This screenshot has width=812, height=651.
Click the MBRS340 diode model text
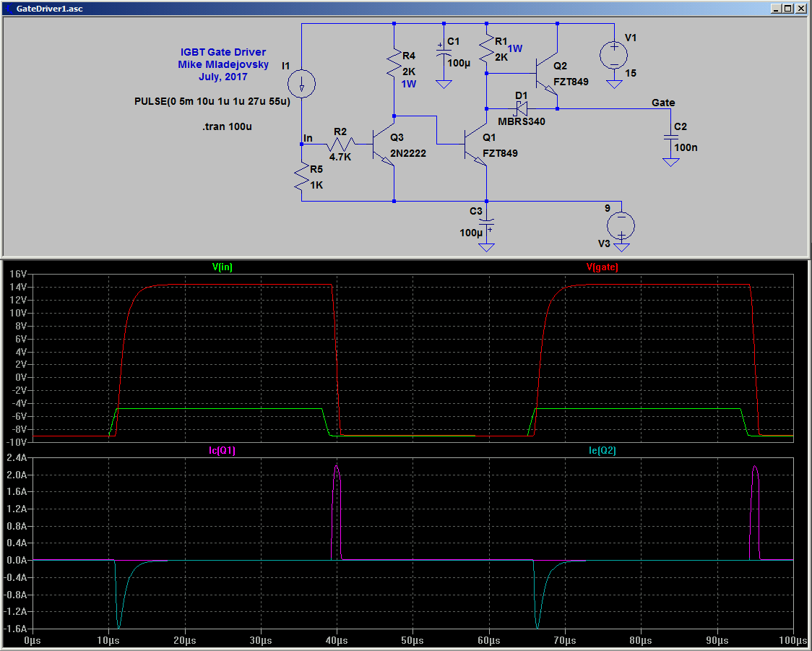(x=522, y=121)
